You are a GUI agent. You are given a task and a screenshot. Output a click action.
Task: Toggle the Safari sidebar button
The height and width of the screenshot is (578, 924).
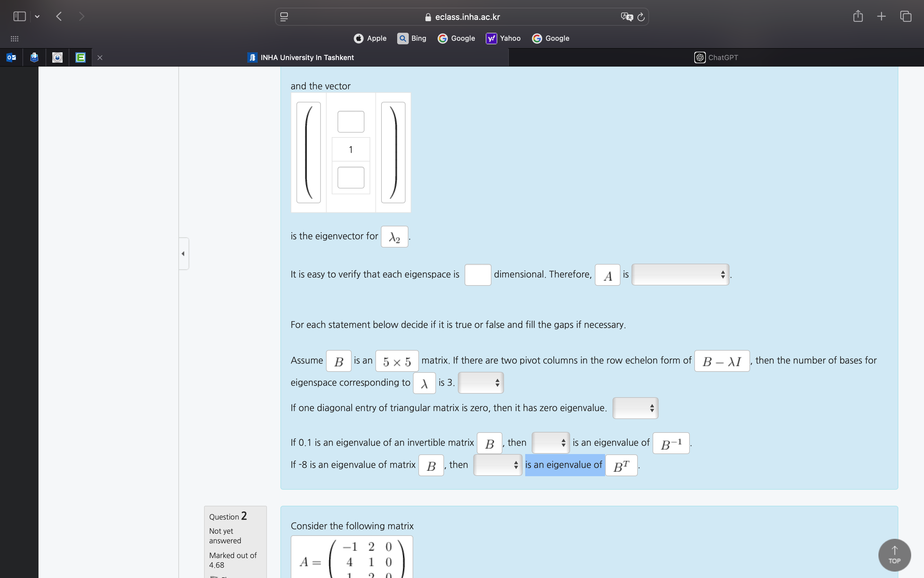pyautogui.click(x=20, y=16)
